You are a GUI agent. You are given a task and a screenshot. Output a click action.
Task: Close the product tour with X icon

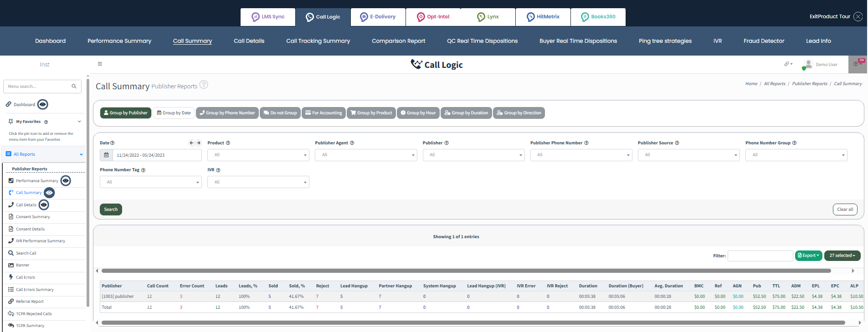pos(858,16)
